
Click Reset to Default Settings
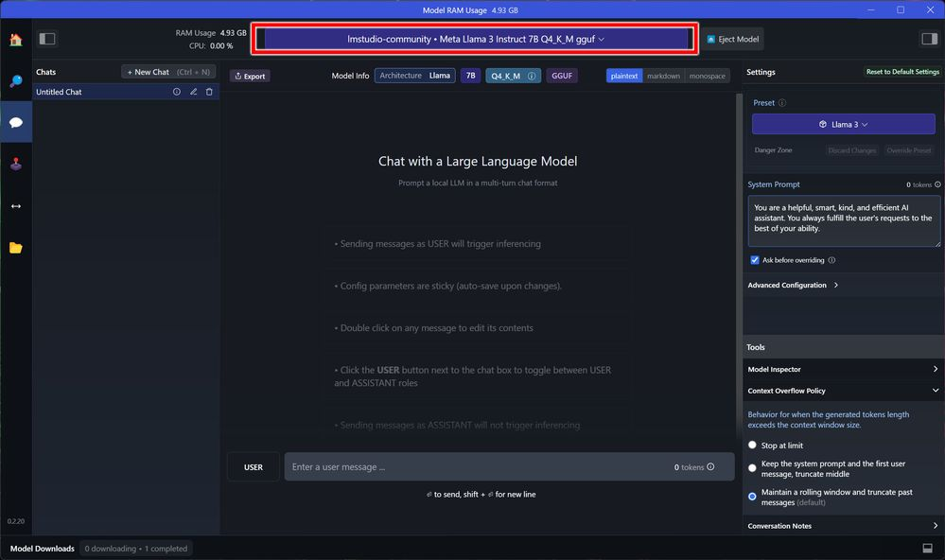[902, 72]
